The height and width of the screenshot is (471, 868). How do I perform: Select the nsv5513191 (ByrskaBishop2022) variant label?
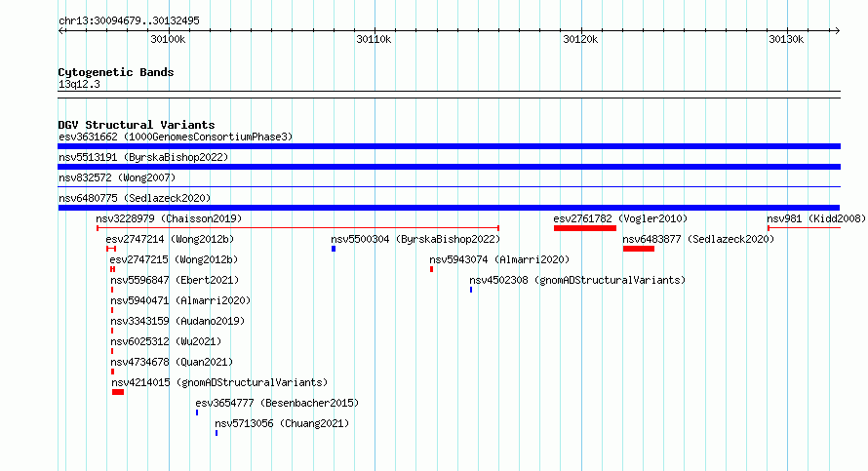click(143, 157)
